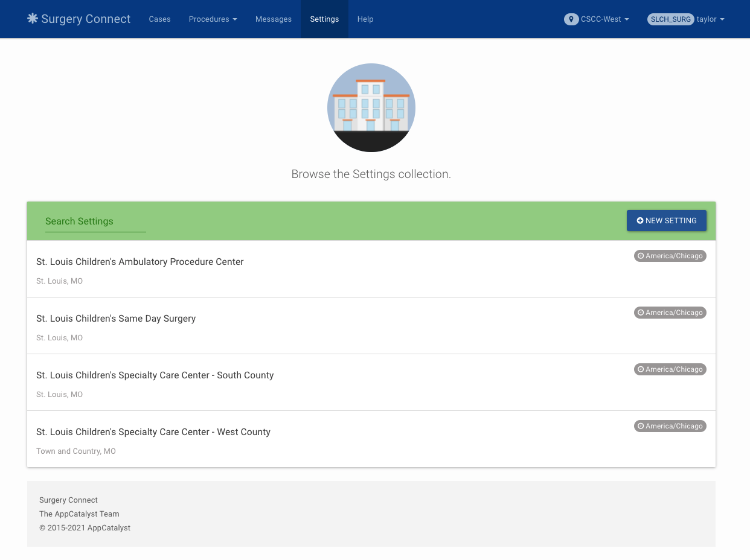The height and width of the screenshot is (560, 750).
Task: Click the Surgery Connect asterisk logo icon
Action: pos(33,19)
